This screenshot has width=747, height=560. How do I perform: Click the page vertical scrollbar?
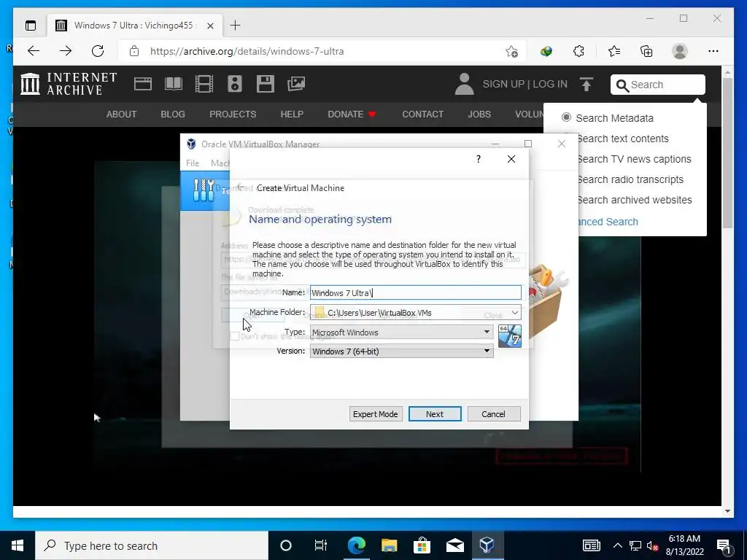click(727, 152)
